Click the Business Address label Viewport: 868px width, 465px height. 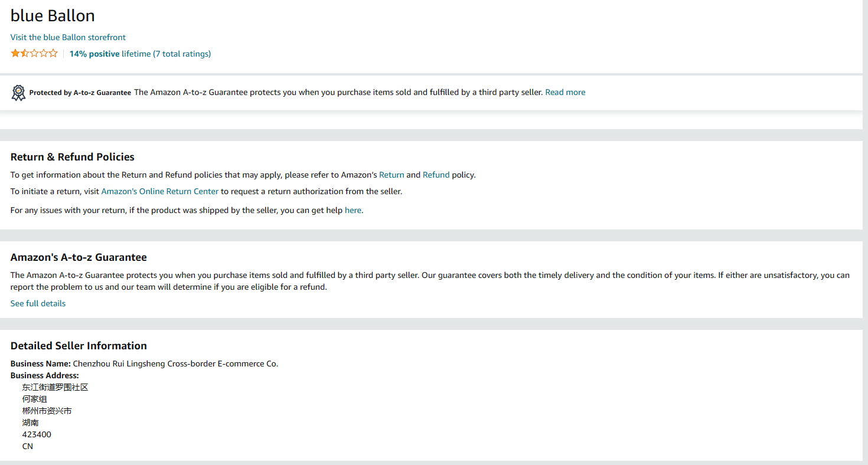coord(45,375)
